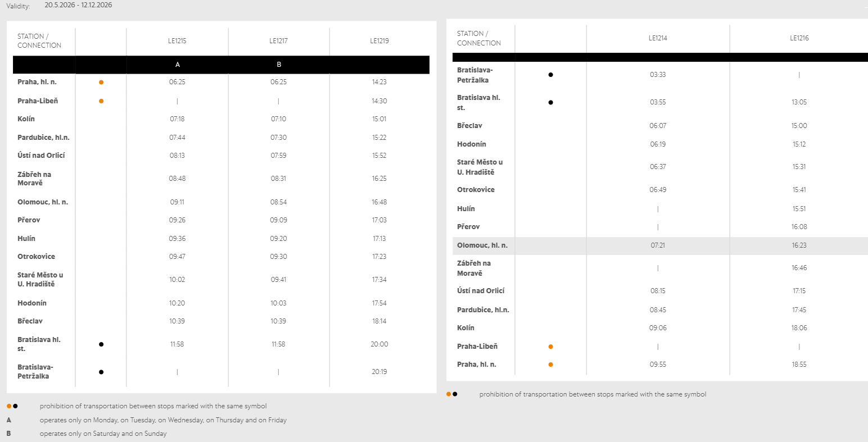
Task: Click the 13:05 departure in LE1216
Action: [799, 102]
